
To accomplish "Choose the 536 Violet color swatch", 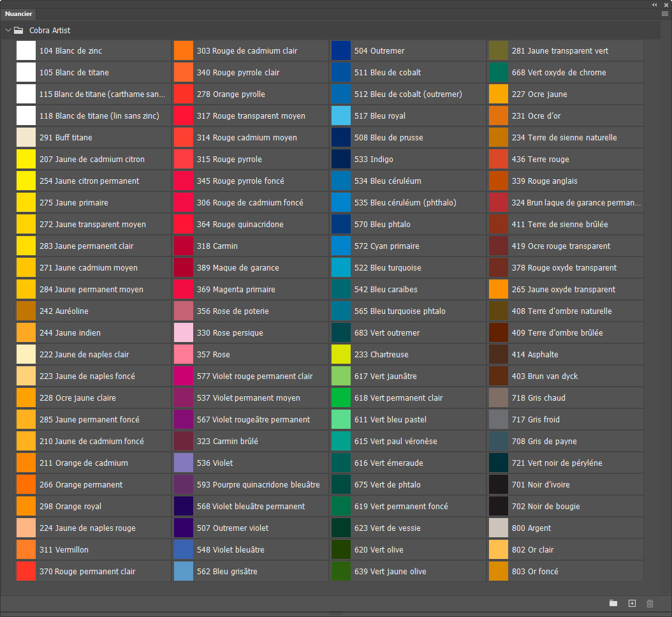I will [x=184, y=463].
